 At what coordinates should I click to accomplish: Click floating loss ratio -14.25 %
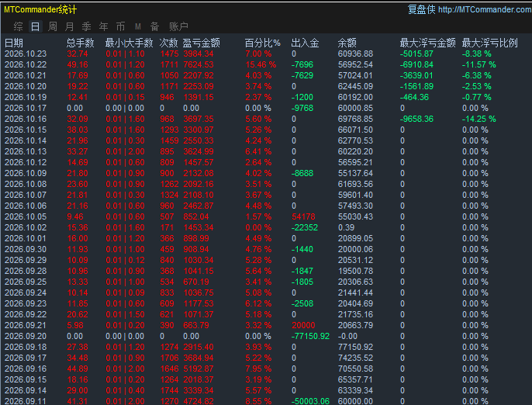coord(478,119)
